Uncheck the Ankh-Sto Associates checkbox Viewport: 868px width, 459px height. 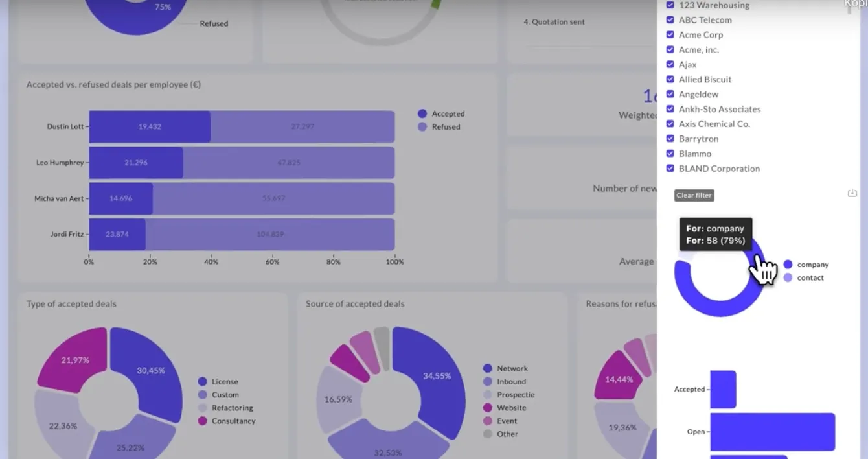[x=670, y=109]
